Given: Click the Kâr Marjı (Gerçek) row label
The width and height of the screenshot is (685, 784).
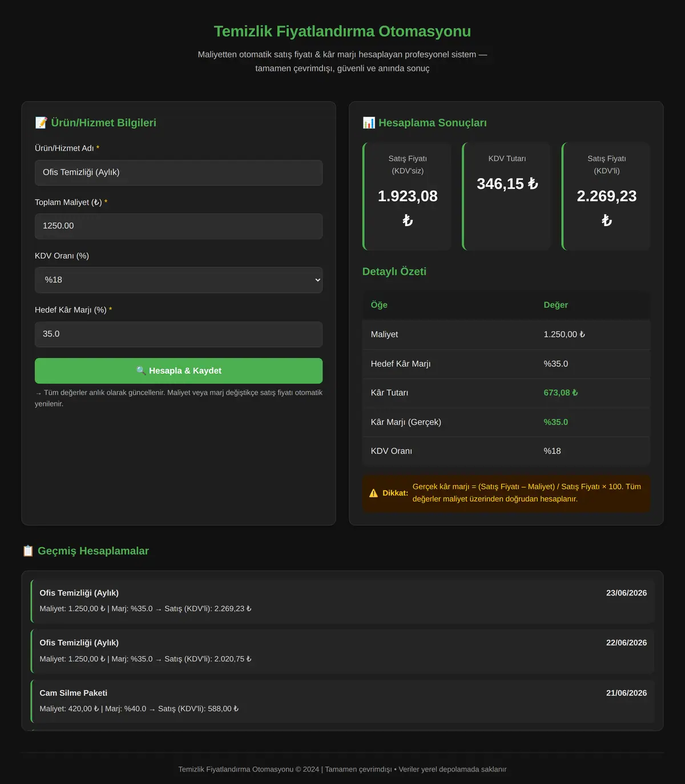Looking at the screenshot, I should pyautogui.click(x=406, y=422).
